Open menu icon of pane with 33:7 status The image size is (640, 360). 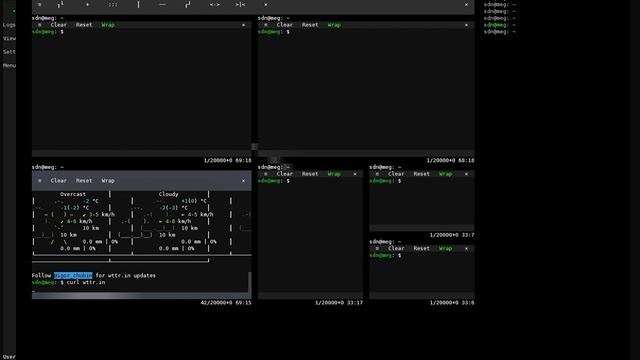(x=377, y=174)
